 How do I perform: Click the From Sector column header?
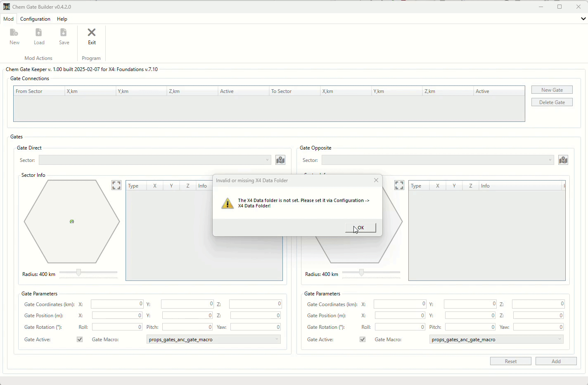click(x=39, y=91)
